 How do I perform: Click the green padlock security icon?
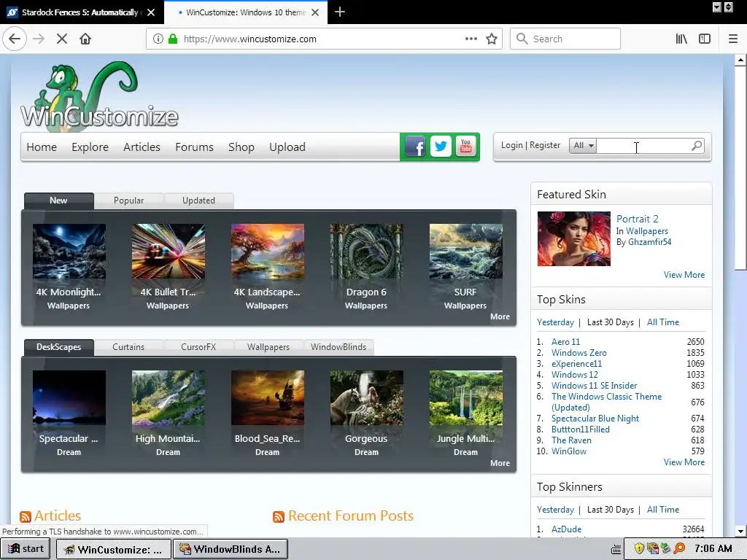click(173, 39)
